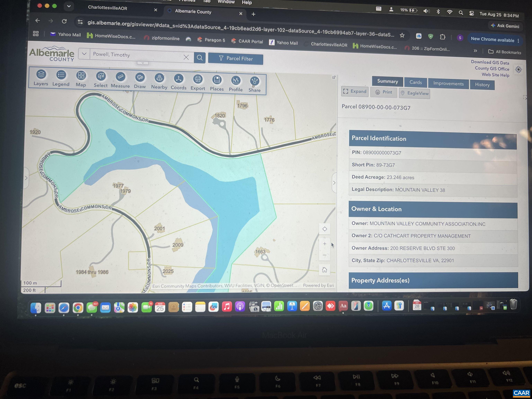Open the Places bookmarks tool

(x=217, y=83)
